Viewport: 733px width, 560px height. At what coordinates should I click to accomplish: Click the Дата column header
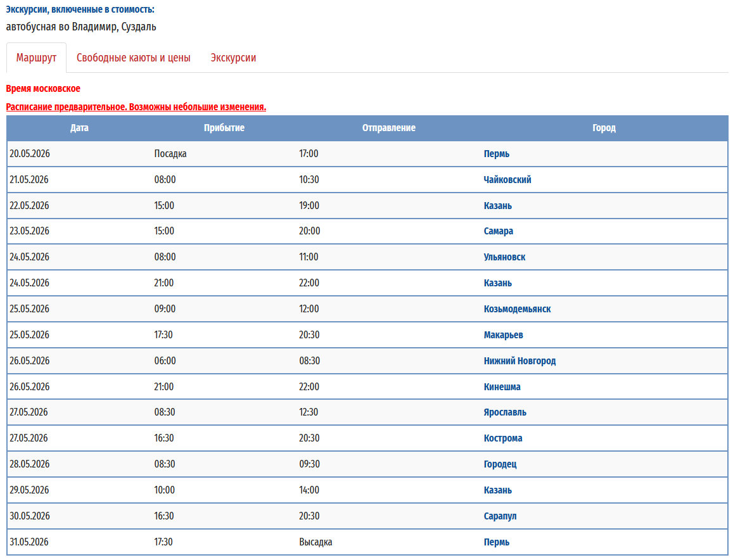[79, 128]
